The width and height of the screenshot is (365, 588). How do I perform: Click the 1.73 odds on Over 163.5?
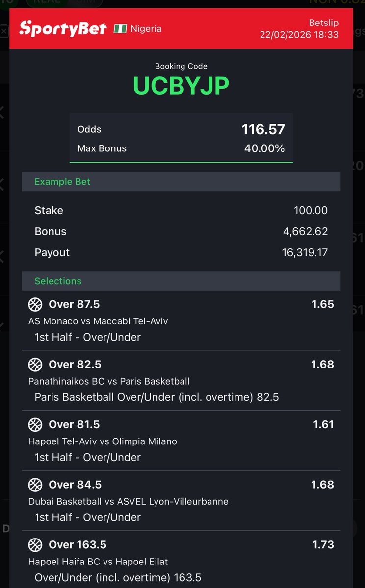coord(323,545)
